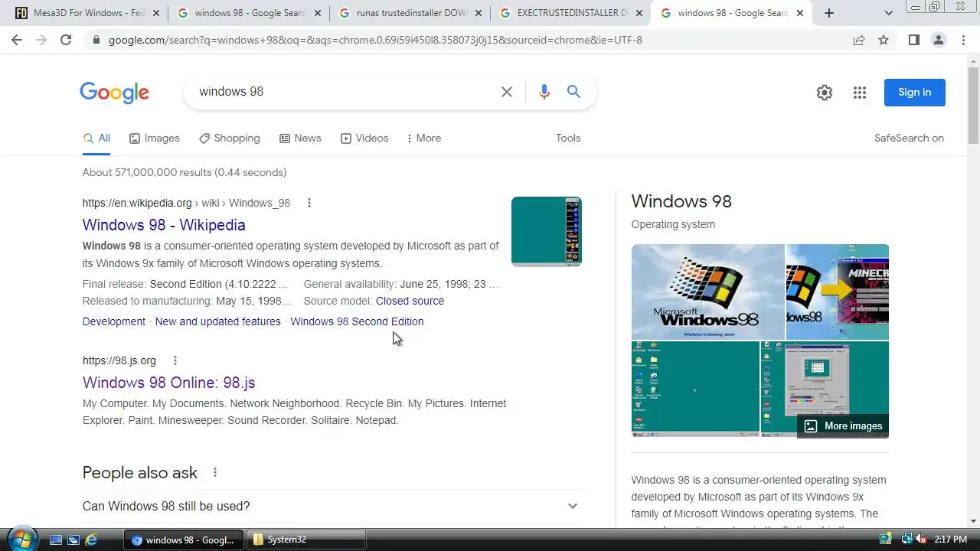Open Google settings gear icon
Viewport: 980px width, 551px height.
point(825,93)
